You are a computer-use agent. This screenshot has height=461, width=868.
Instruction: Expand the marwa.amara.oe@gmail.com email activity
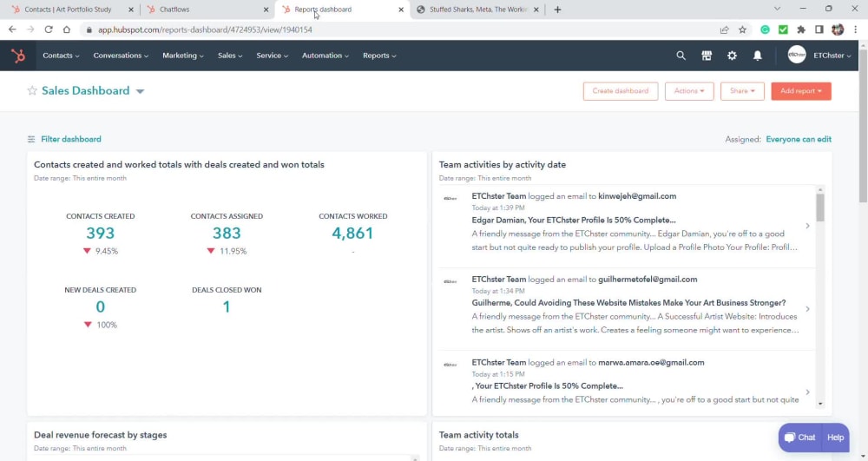click(807, 392)
